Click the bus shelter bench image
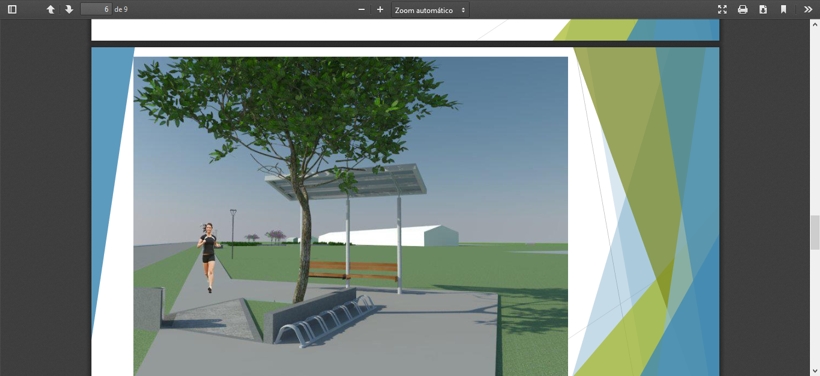 coord(353,271)
